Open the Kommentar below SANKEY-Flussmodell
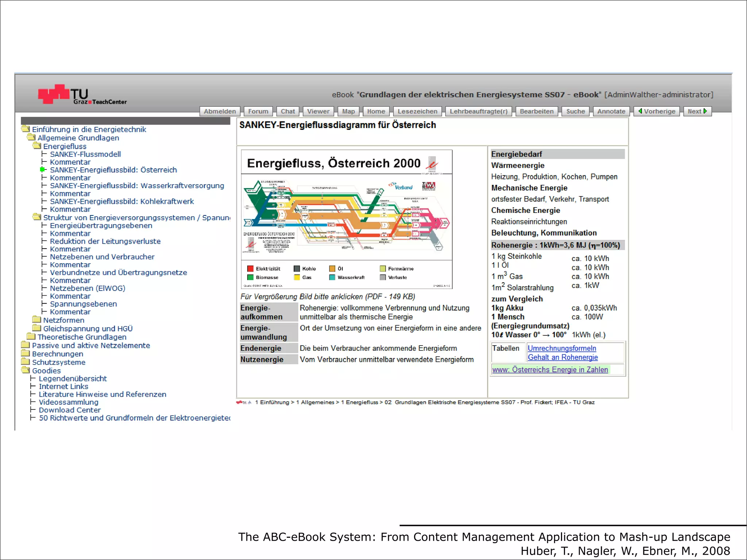747x560 pixels. coord(70,162)
